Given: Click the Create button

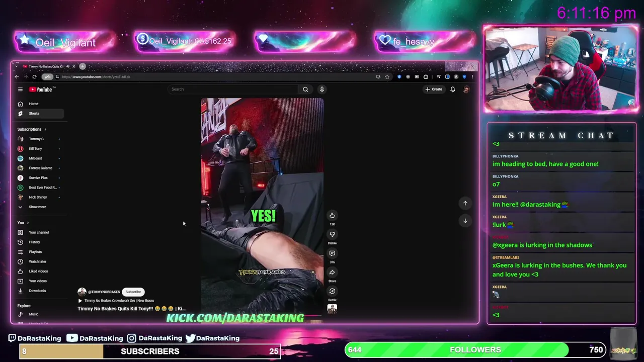Looking at the screenshot, I should pos(434,89).
